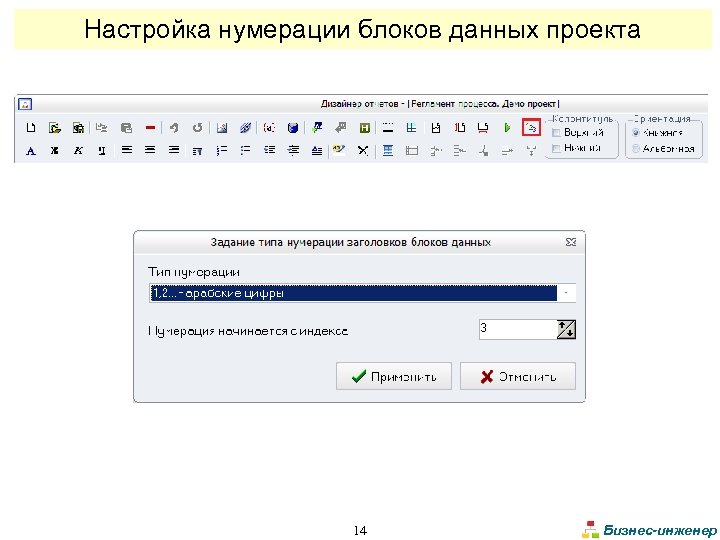720x540 pixels.
Task: Click the undo arrow icon
Action: coord(174,128)
